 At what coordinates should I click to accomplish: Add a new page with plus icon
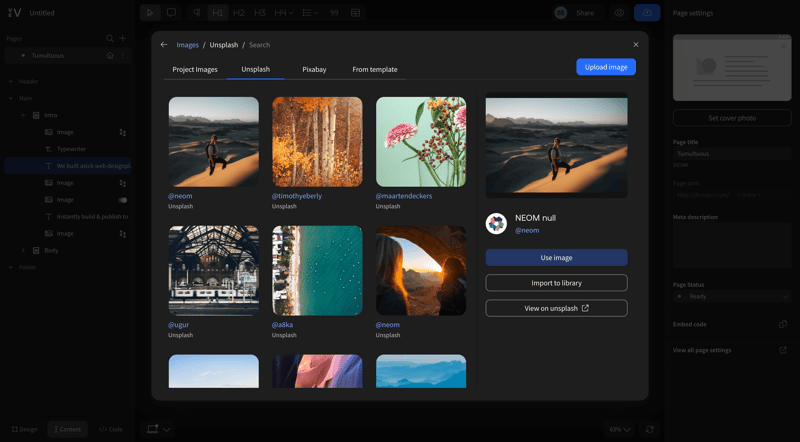pos(122,38)
